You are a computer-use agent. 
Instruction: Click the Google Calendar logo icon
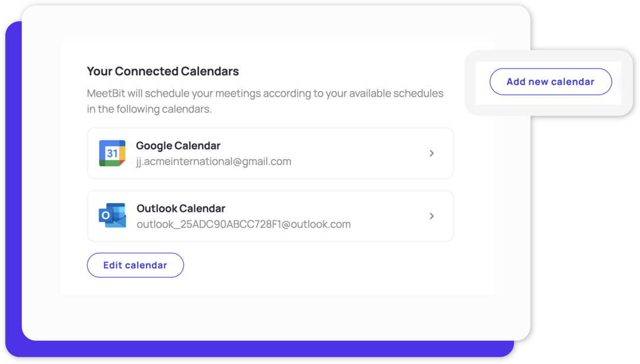click(112, 153)
